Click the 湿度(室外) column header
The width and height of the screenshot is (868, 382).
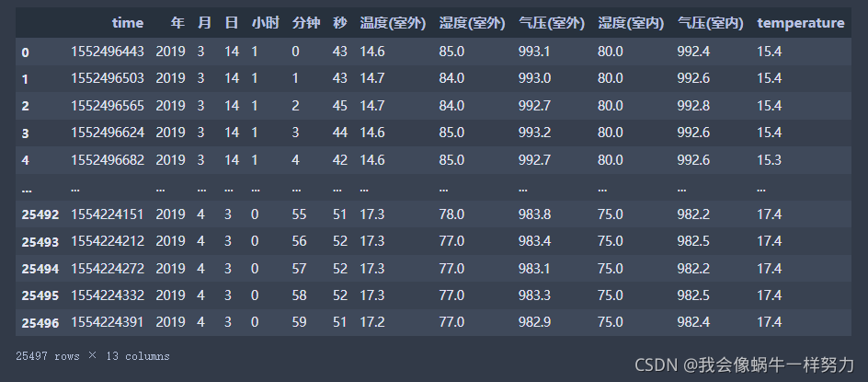[473, 23]
